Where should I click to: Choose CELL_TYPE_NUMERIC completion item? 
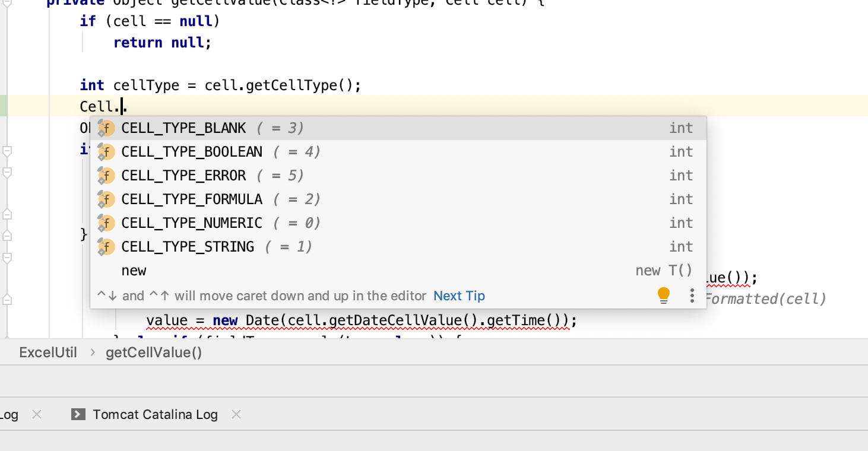tap(398, 223)
